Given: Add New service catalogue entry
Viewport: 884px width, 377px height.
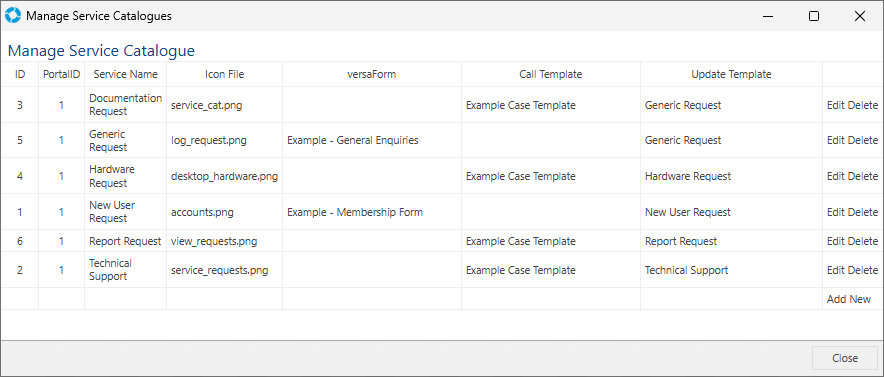Looking at the screenshot, I should (848, 299).
